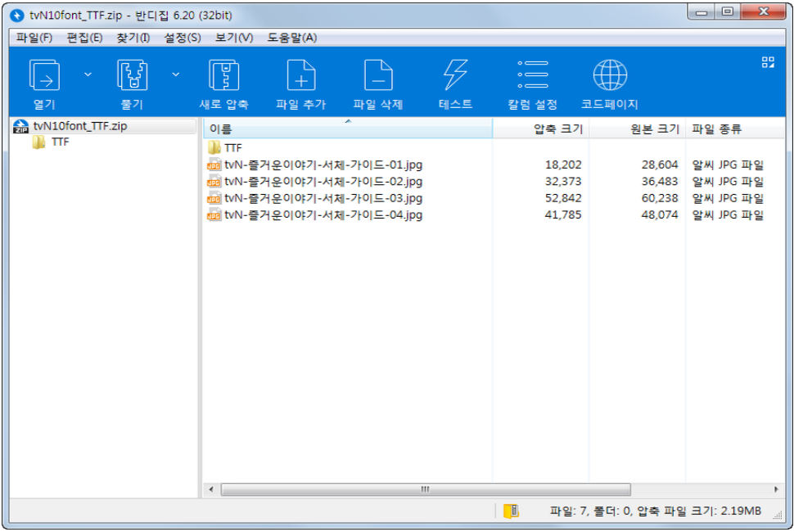Click the JPG icon of the 가이드-03.jpg file
The height and width of the screenshot is (532, 794).
214,198
